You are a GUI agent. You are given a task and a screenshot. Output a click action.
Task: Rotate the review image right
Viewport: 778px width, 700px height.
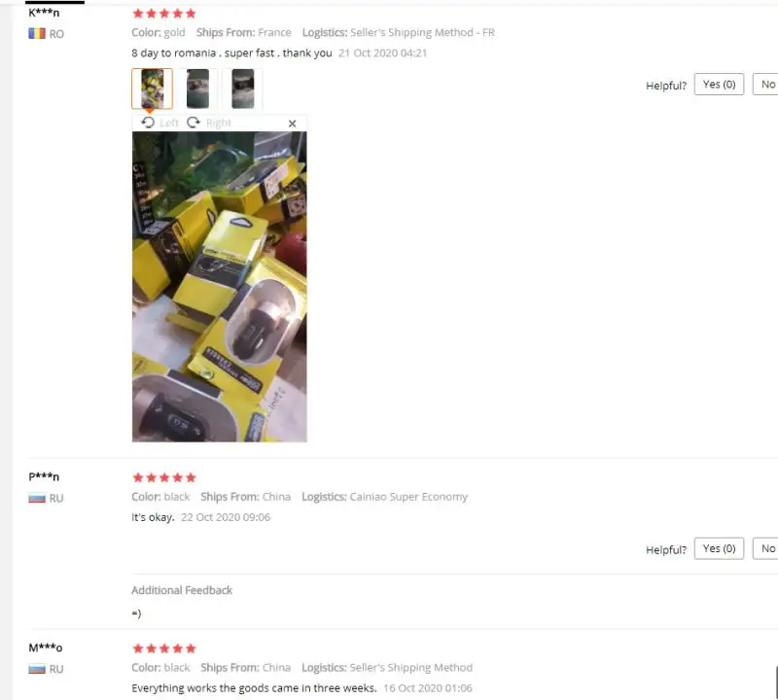point(209,122)
